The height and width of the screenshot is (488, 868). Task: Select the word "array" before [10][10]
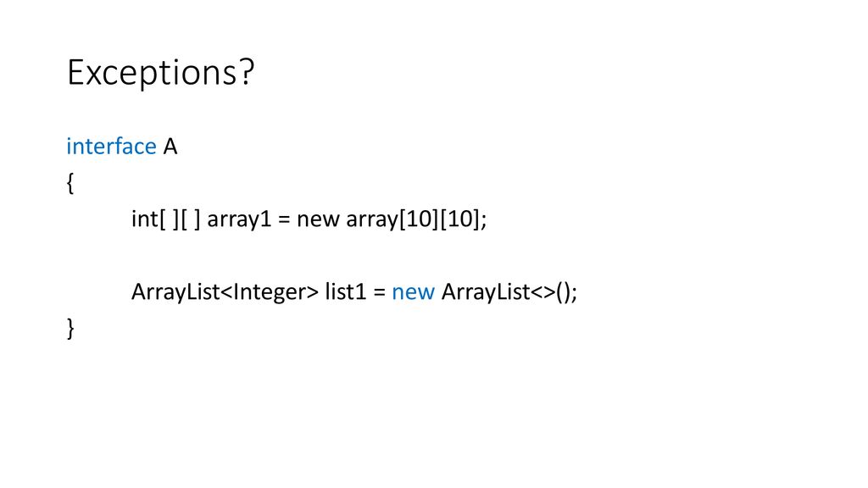click(372, 220)
